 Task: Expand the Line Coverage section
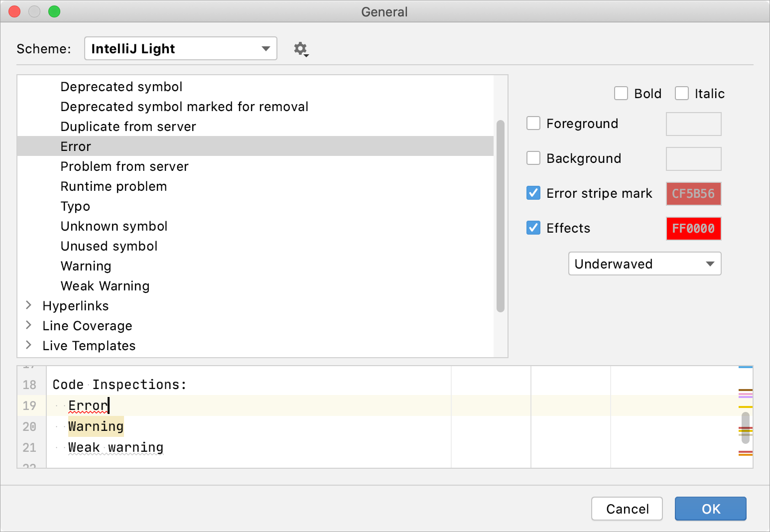click(x=28, y=325)
